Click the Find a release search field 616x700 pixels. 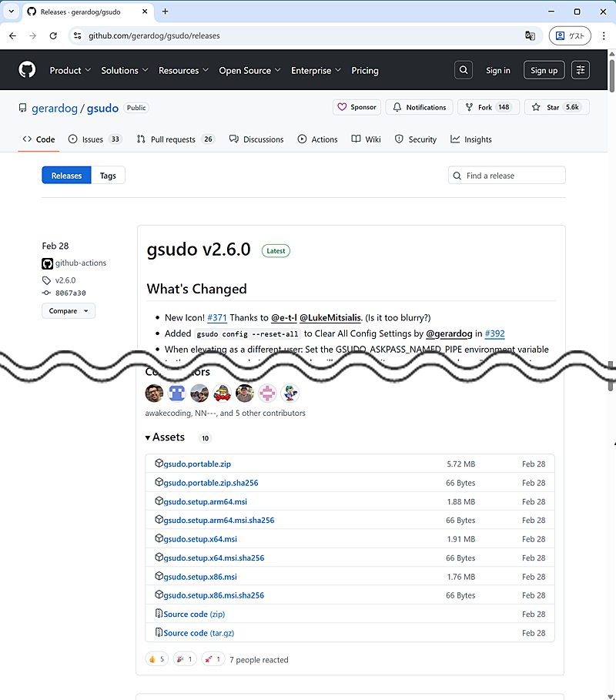pyautogui.click(x=512, y=176)
